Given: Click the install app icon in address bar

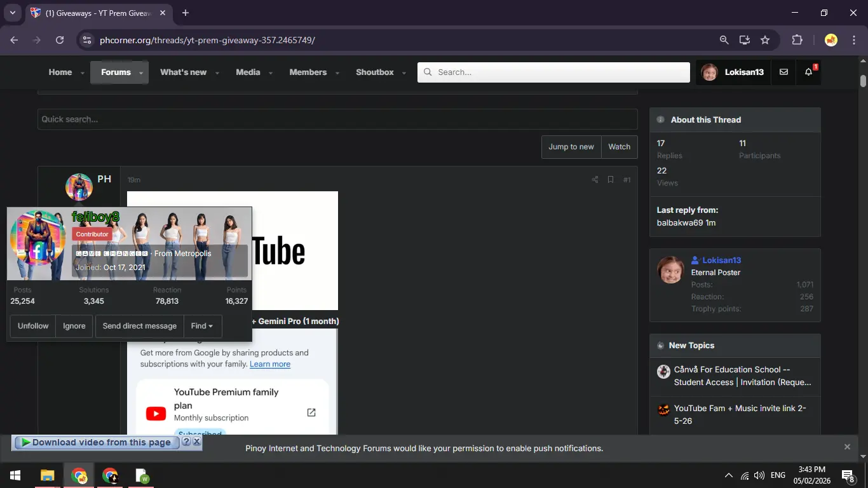Looking at the screenshot, I should [745, 40].
